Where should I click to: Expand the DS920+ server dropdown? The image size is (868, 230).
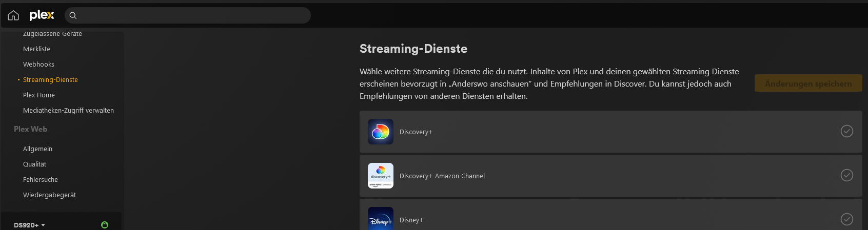(29, 225)
